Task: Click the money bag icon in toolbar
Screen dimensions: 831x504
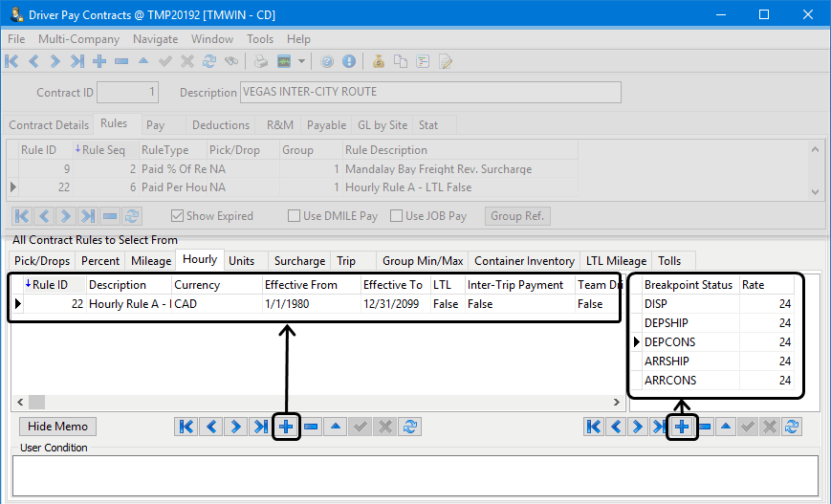Action: coord(379,61)
